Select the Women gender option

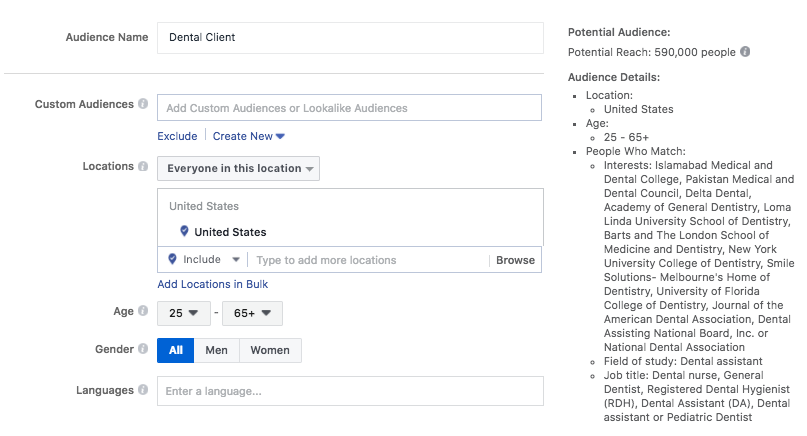[x=270, y=350]
